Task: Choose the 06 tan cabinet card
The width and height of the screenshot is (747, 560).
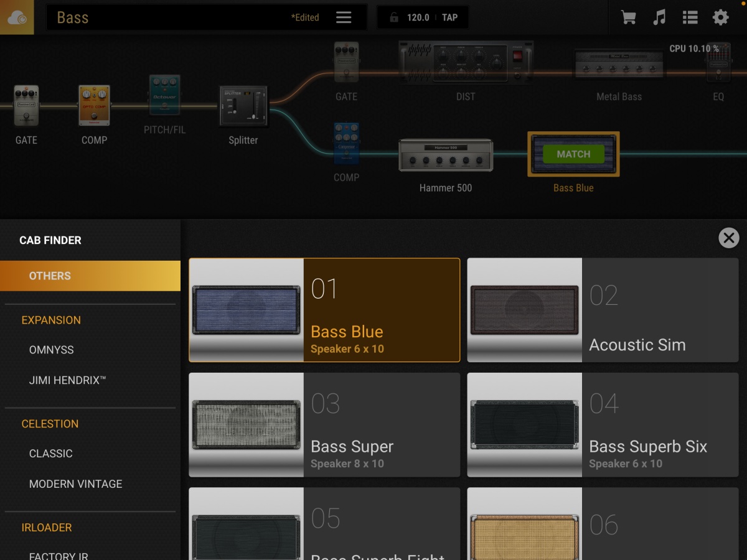Action: [x=603, y=524]
